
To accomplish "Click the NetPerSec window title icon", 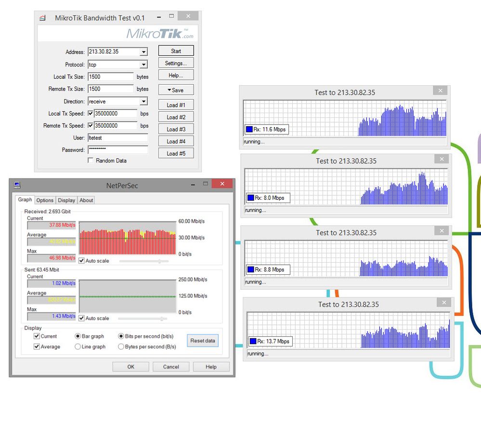I will click(17, 185).
